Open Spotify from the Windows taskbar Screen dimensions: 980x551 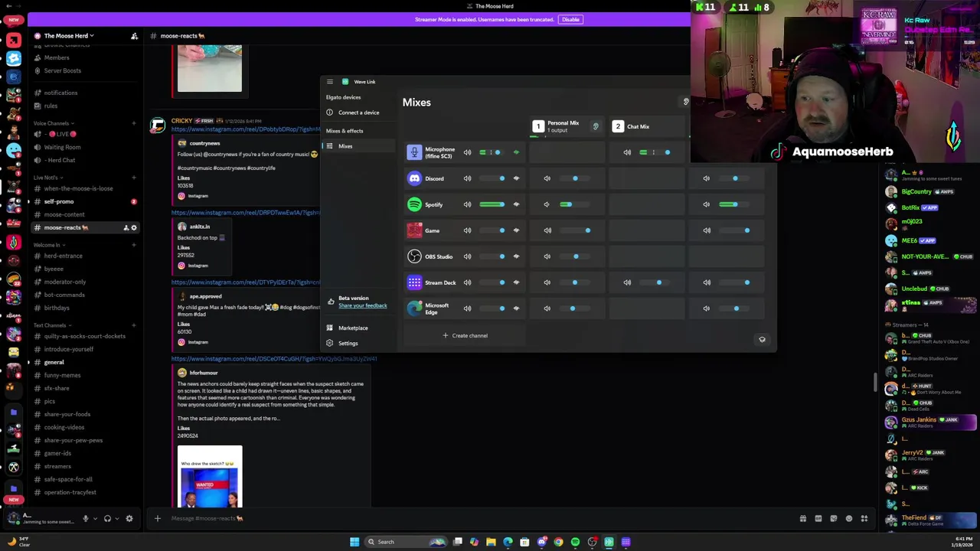coord(575,542)
